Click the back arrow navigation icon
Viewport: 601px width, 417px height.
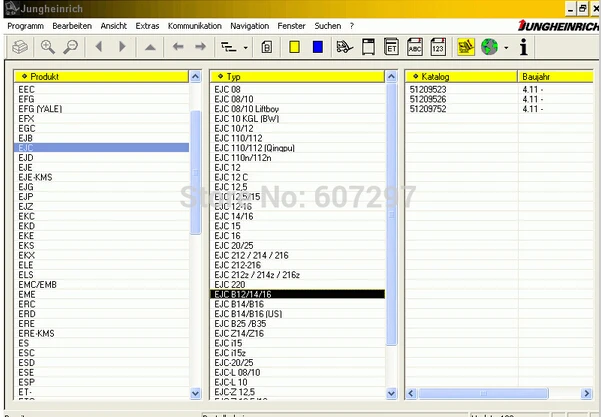(178, 47)
